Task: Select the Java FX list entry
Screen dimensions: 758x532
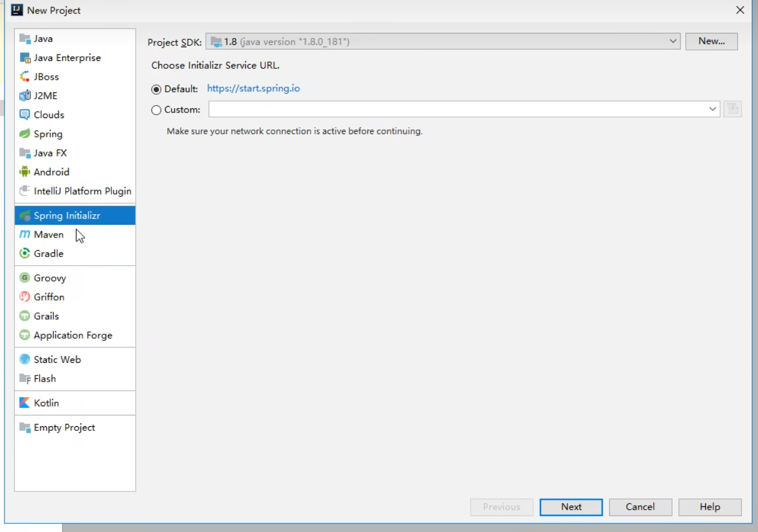Action: click(75, 153)
